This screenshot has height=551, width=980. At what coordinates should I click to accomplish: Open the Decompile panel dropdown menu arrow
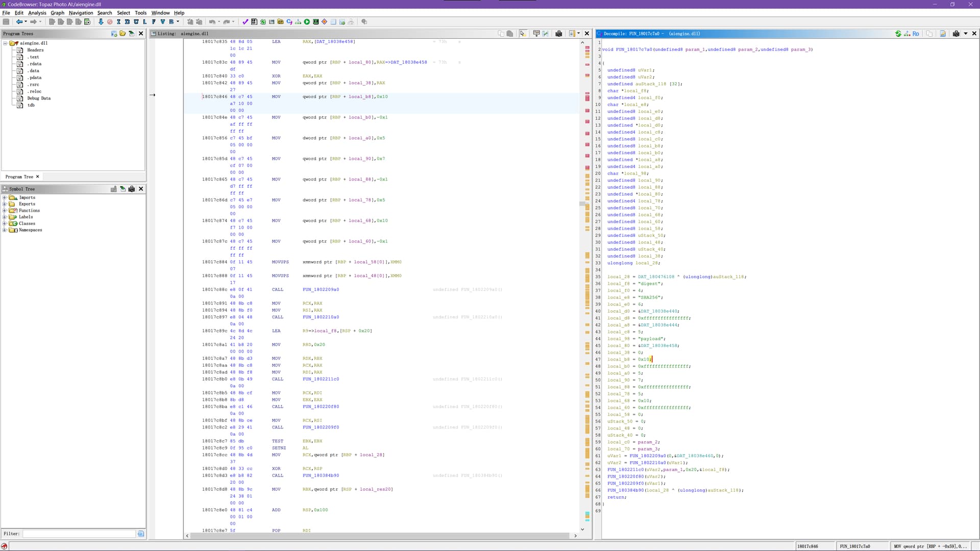tap(966, 34)
